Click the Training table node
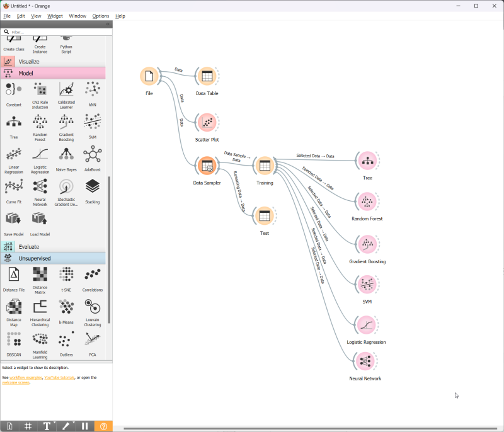This screenshot has height=432, width=504. point(265,166)
